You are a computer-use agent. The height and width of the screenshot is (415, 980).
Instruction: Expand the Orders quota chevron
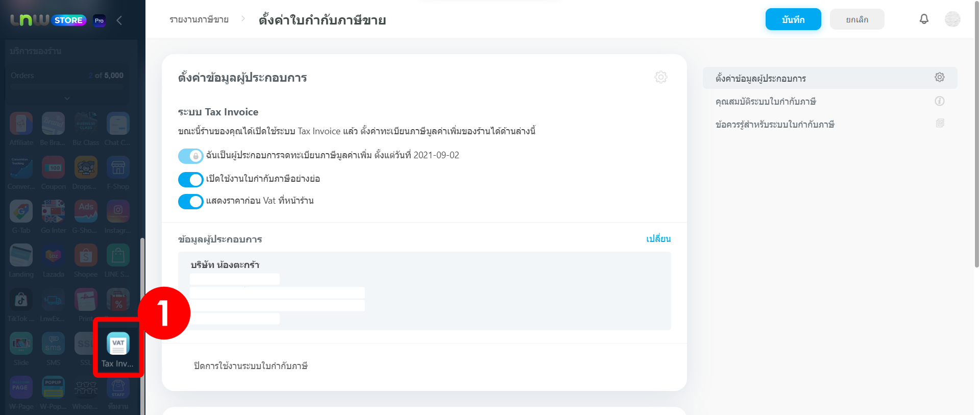pos(67,98)
